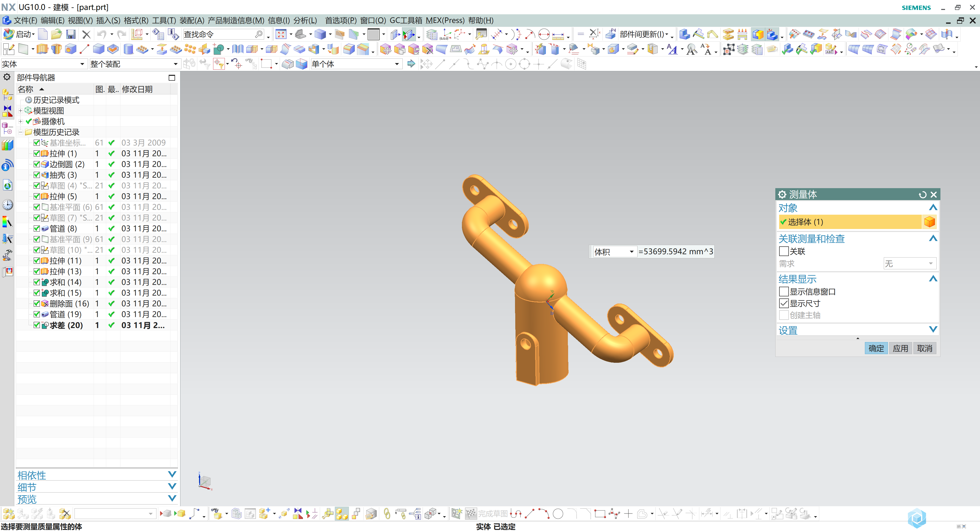Click the orange body color swatch icon

coord(929,222)
